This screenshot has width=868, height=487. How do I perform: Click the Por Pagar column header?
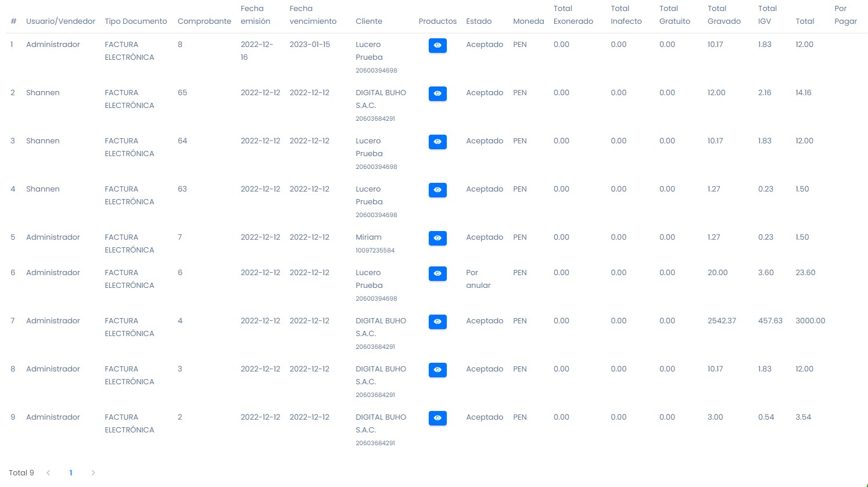click(x=845, y=15)
